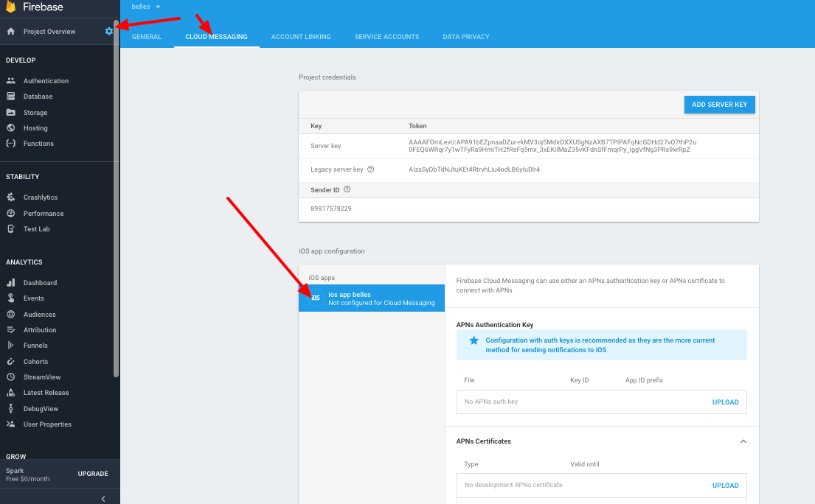Click the StreamView clock icon
Screen dimensions: 815x504
10,377
